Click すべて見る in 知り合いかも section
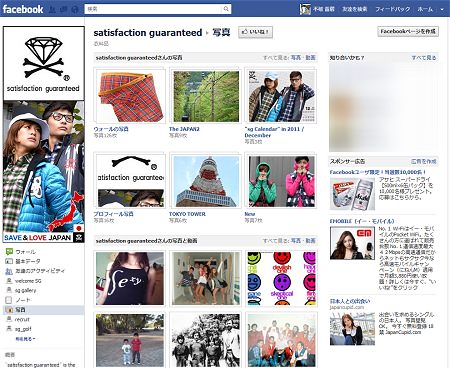Image resolution: width=450 pixels, height=369 pixels. (x=424, y=58)
